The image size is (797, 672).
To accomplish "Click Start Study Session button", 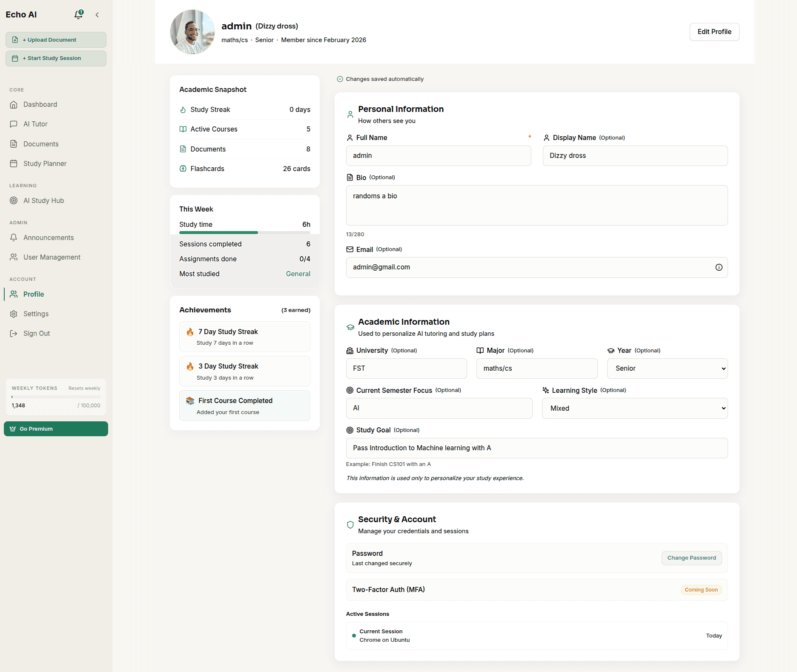I will pos(56,58).
